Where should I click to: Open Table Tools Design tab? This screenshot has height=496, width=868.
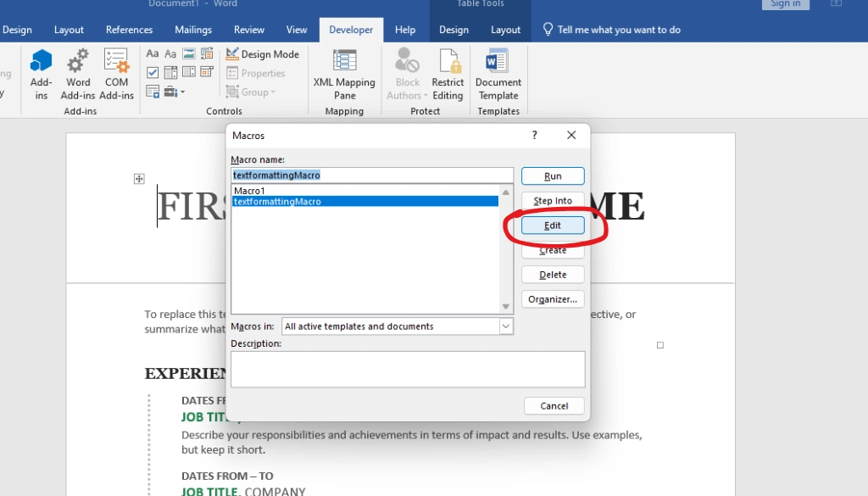pos(454,30)
